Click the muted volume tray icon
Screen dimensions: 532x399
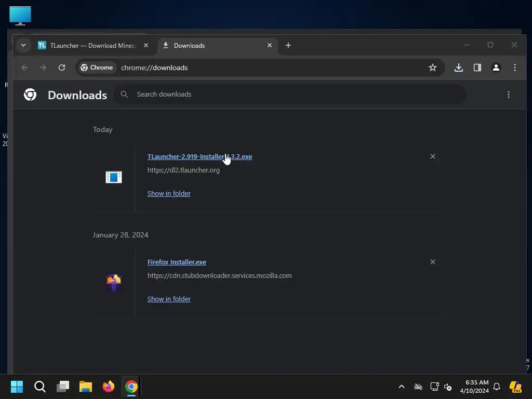coord(448,387)
